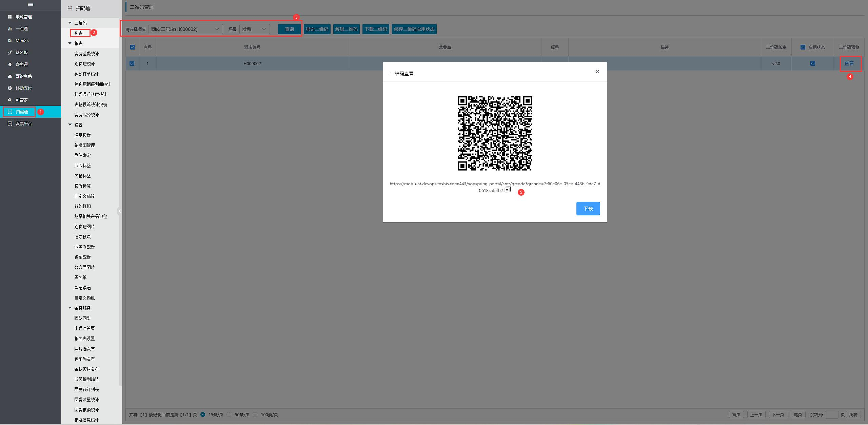
Task: Click the 一点通 bar chart icon
Action: [x=10, y=28]
